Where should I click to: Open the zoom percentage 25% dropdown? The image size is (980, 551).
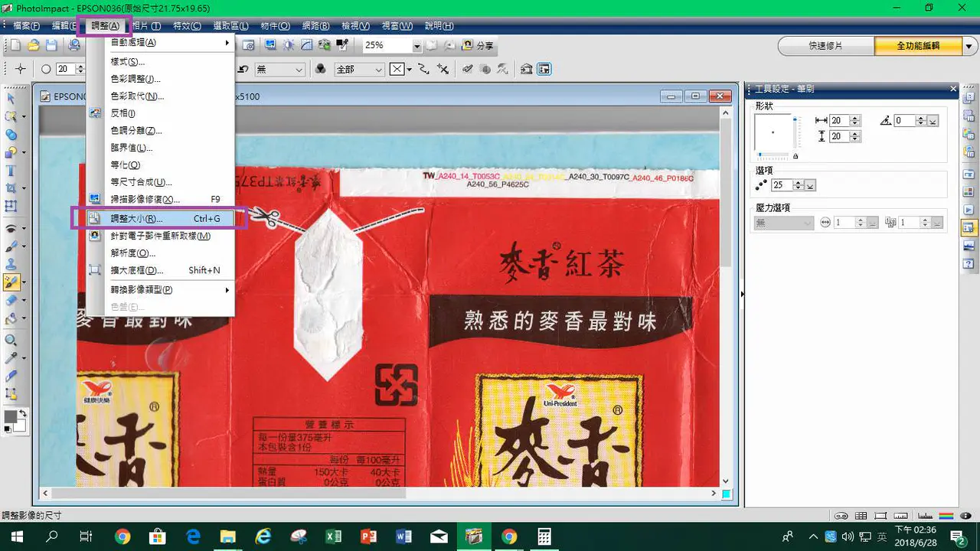coord(416,46)
